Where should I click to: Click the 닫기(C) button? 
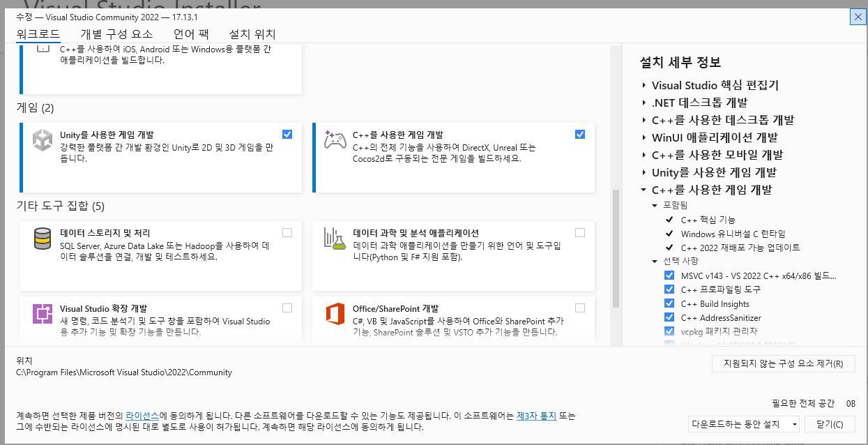pyautogui.click(x=830, y=424)
